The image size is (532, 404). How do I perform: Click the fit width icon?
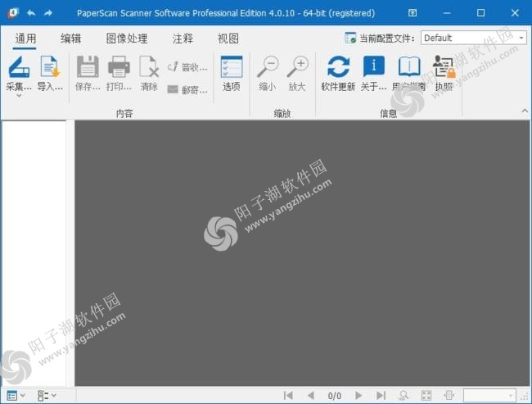(x=449, y=395)
